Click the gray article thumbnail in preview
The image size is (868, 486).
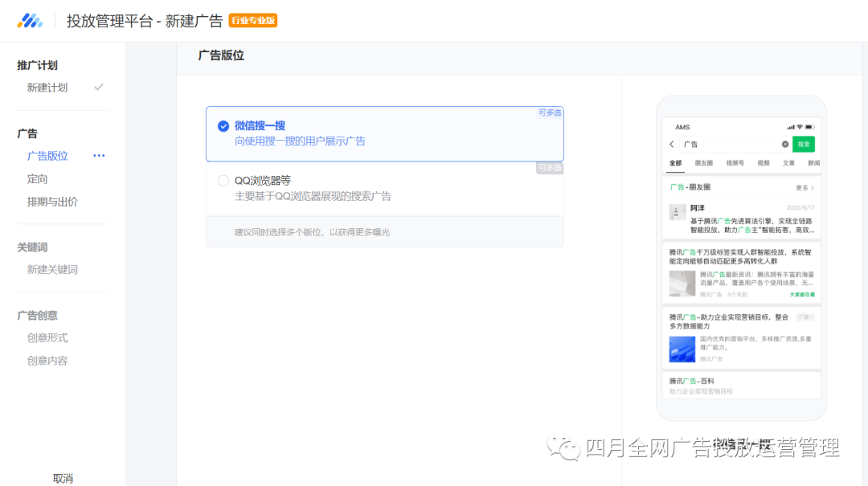[x=682, y=284]
